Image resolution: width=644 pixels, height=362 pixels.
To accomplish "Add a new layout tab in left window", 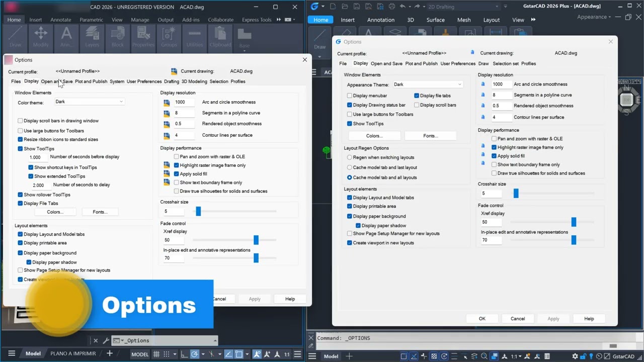I will 109,353.
